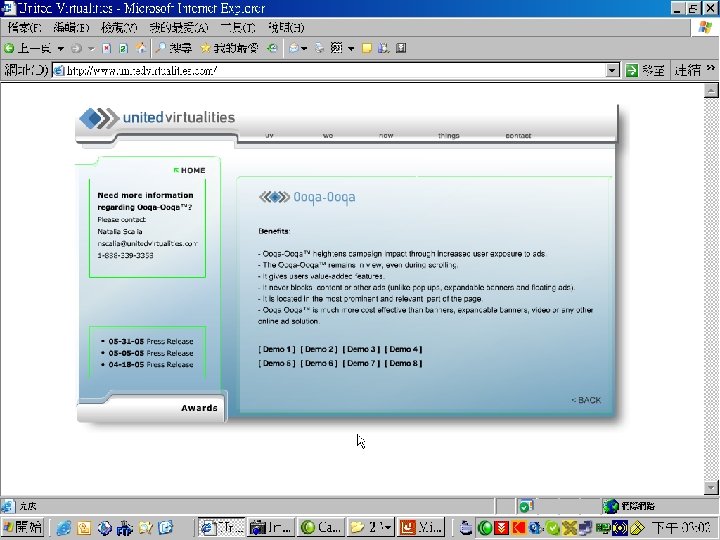Click the Mail envelope toolbar icon
Viewport: 720px width, 540px height.
pos(294,48)
